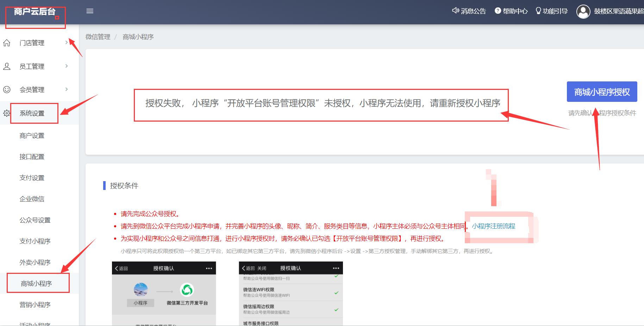Click the 商城小程序 breadcrumb
The width and height of the screenshot is (644, 326).
[x=138, y=37]
